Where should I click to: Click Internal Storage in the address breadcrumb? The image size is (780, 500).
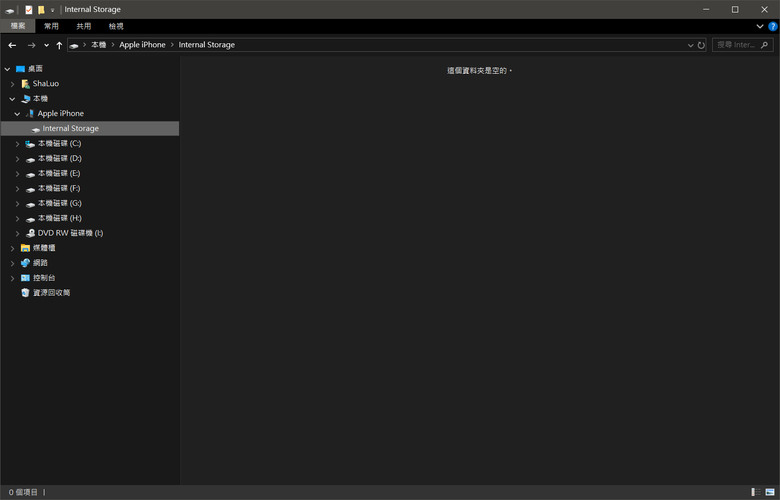click(x=206, y=45)
